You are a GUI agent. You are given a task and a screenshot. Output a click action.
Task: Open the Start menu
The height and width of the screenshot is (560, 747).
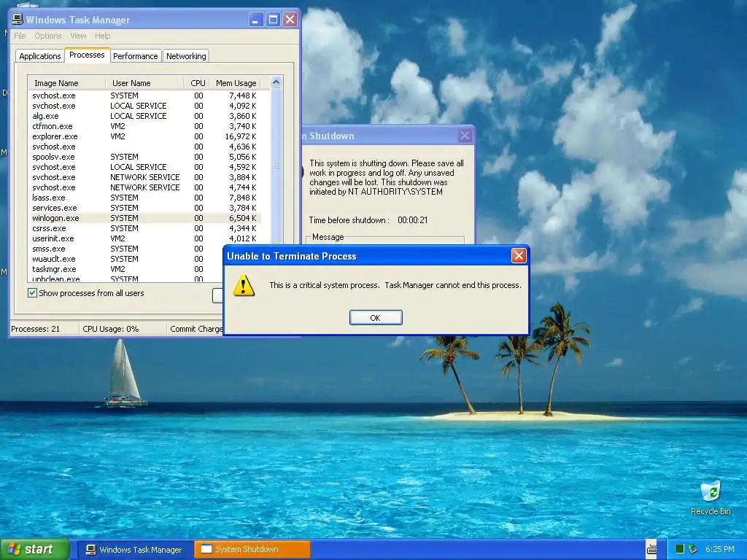click(35, 549)
